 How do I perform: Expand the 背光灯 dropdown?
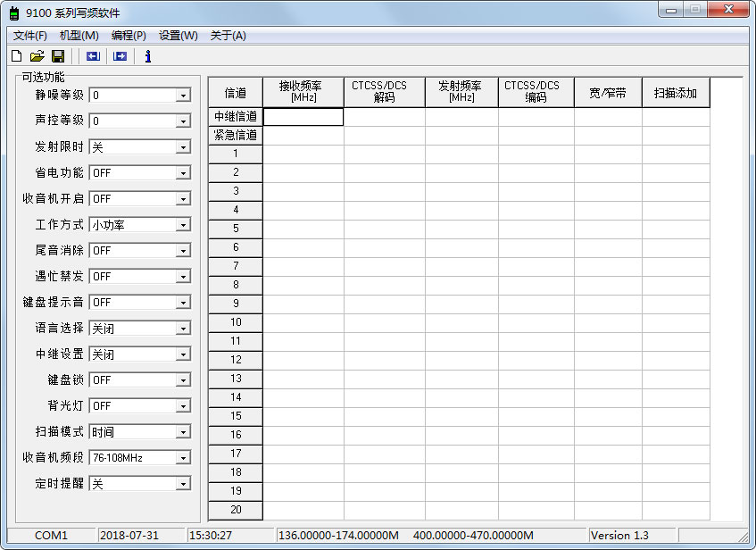click(x=183, y=406)
